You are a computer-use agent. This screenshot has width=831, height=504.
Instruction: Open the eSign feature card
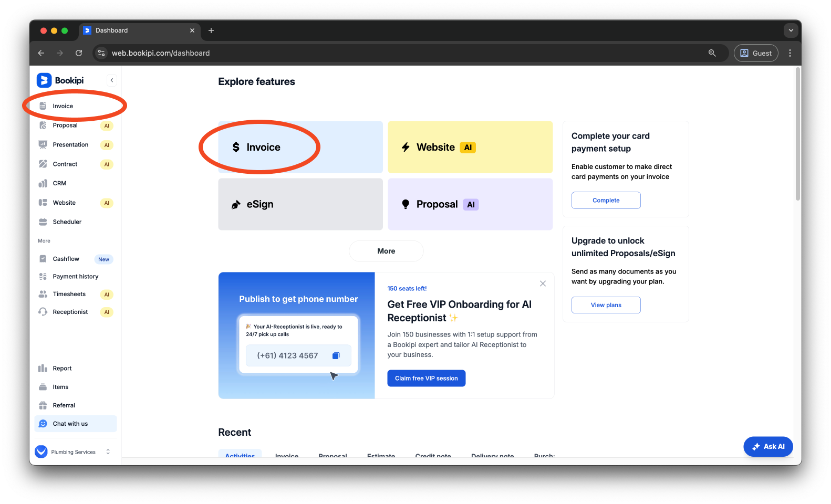pyautogui.click(x=300, y=204)
